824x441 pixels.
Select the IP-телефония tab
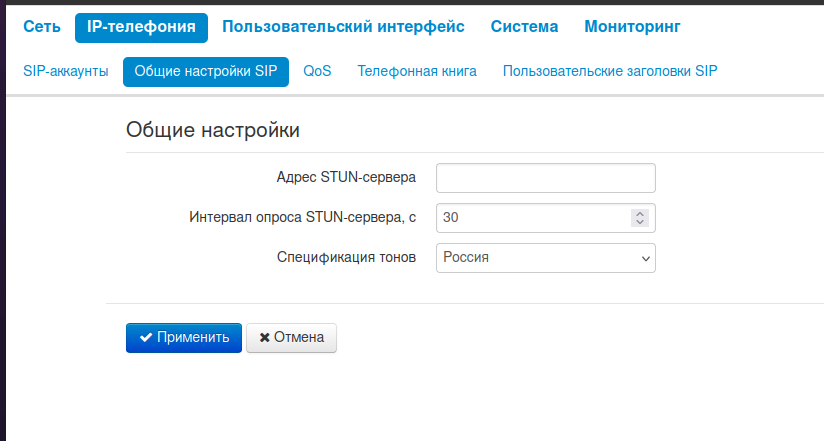click(141, 27)
